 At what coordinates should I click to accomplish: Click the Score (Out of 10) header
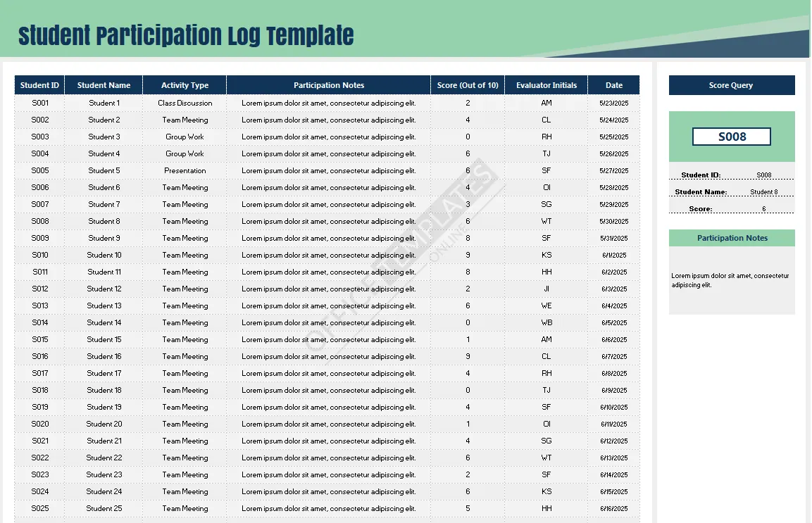pyautogui.click(x=468, y=85)
